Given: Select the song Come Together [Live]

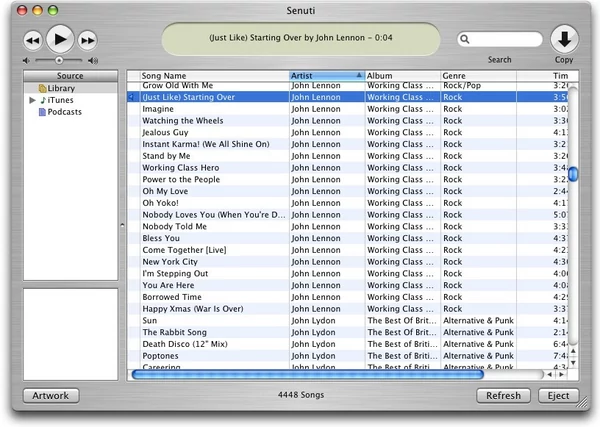Looking at the screenshot, I should tap(347, 250).
